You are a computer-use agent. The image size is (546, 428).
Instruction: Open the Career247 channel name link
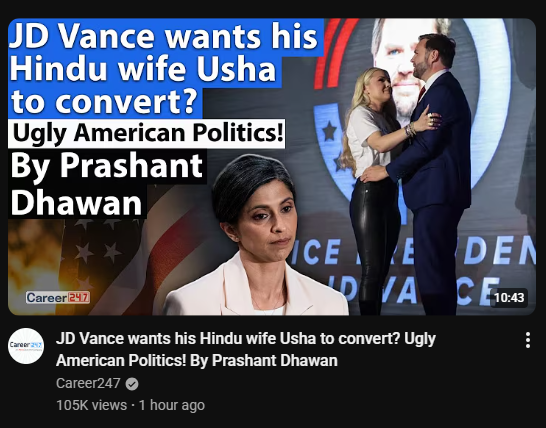click(88, 383)
